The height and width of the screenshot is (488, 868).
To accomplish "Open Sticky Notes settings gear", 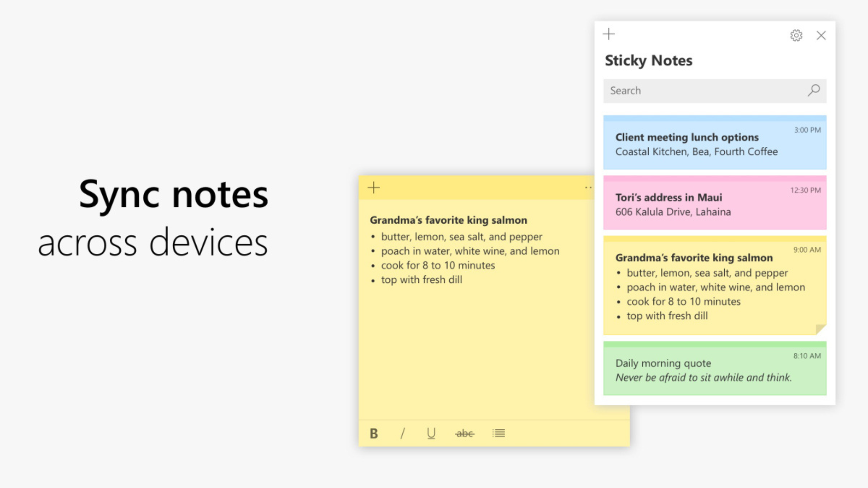I will click(x=796, y=35).
